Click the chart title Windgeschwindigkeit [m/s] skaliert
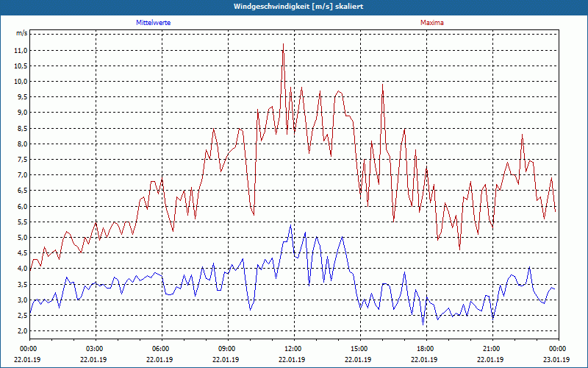The width and height of the screenshot is (588, 368). (298, 7)
